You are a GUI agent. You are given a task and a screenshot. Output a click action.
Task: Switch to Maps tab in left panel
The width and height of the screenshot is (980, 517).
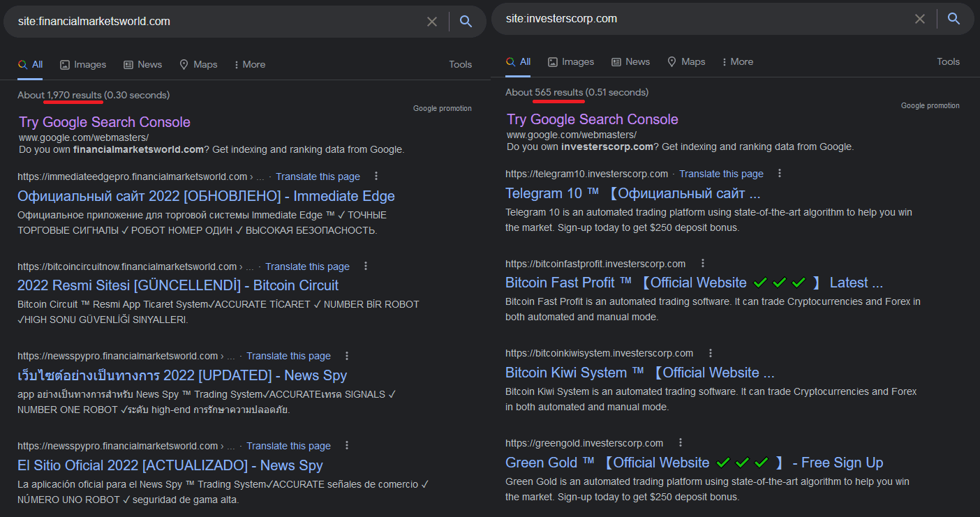pyautogui.click(x=198, y=64)
